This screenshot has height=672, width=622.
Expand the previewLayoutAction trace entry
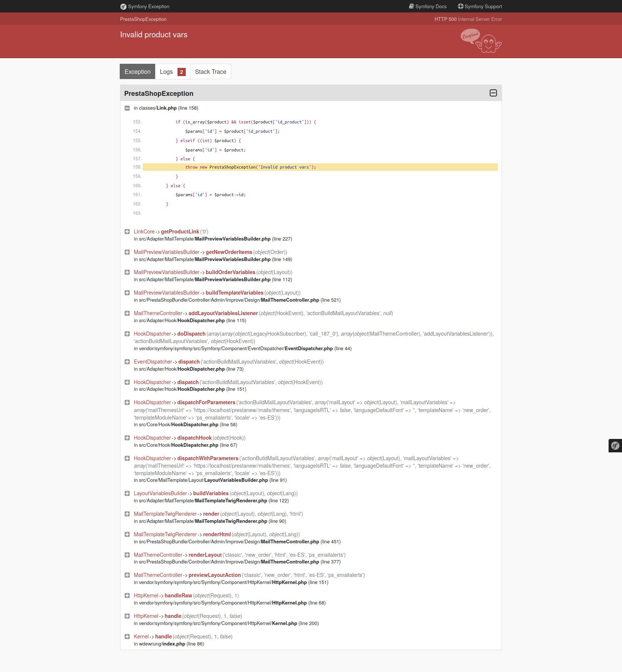click(127, 575)
